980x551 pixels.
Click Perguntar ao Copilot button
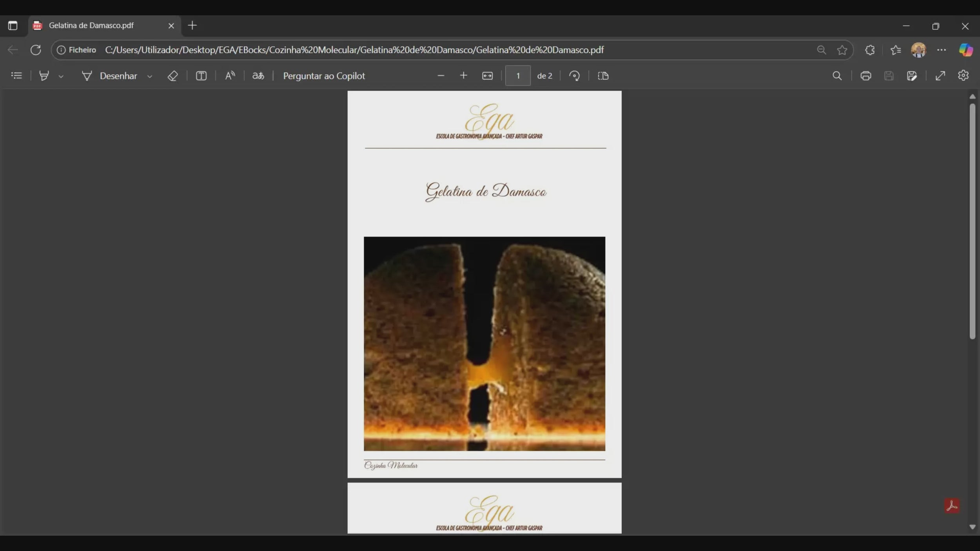tap(324, 76)
